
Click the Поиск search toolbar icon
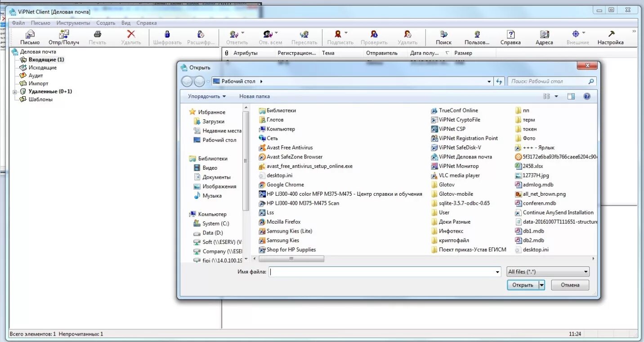pyautogui.click(x=443, y=34)
